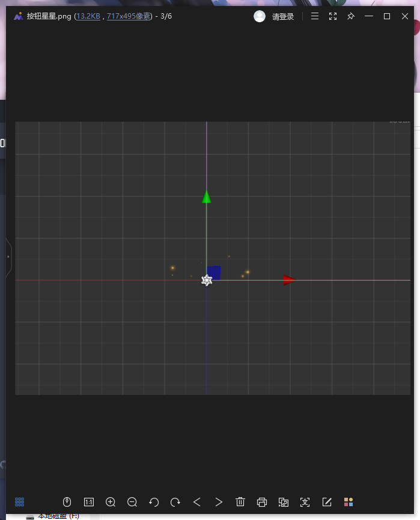Open the thumbnail grid view
This screenshot has width=420, height=520.
(19, 501)
